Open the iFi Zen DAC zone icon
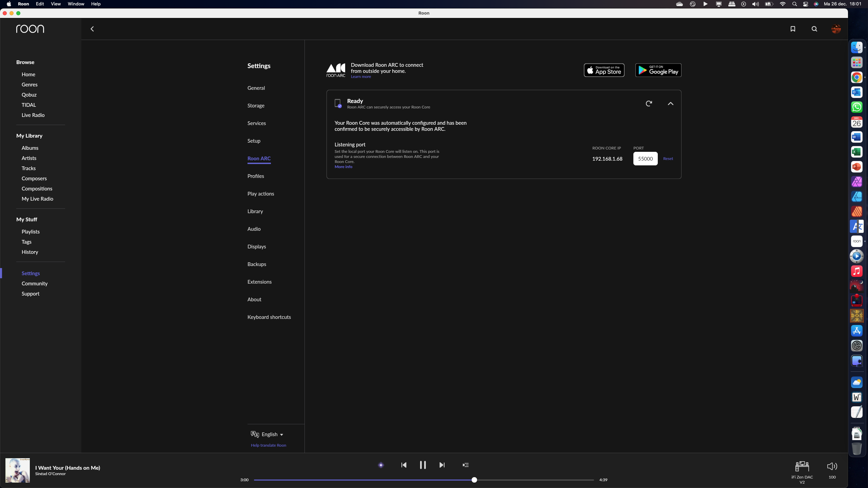 (x=802, y=466)
